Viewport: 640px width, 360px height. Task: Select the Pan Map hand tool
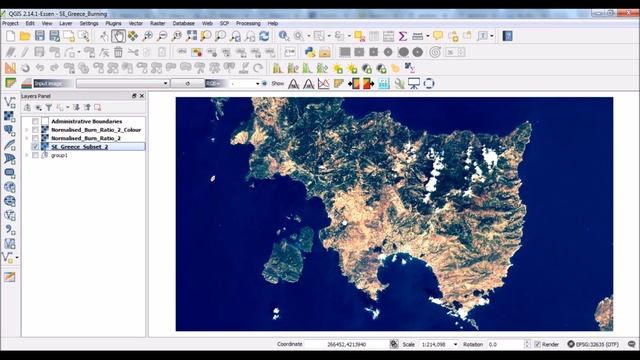pyautogui.click(x=118, y=36)
